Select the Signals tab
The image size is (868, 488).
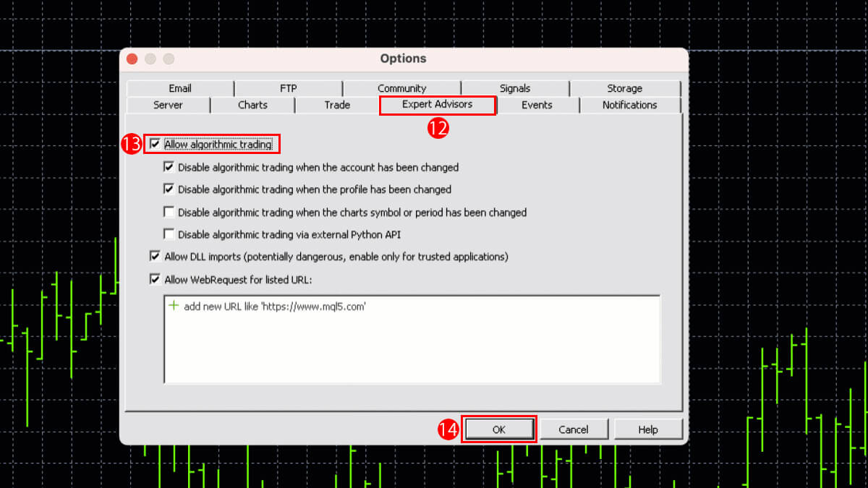(515, 88)
